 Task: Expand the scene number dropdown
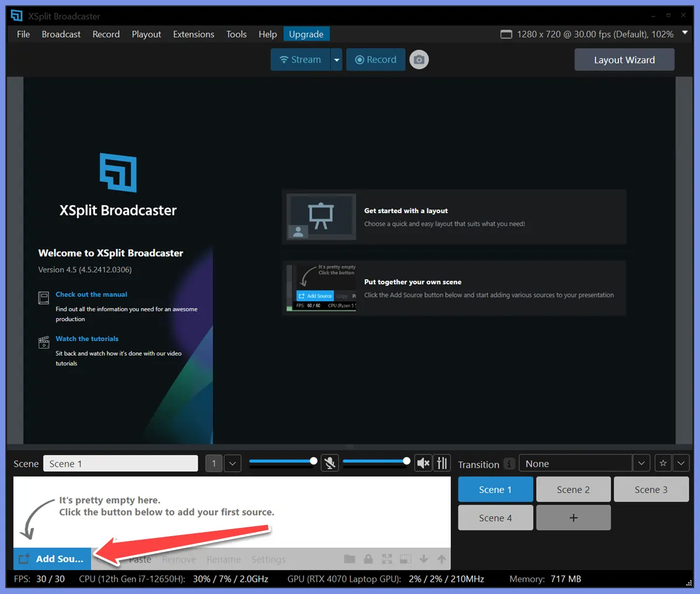(x=232, y=463)
